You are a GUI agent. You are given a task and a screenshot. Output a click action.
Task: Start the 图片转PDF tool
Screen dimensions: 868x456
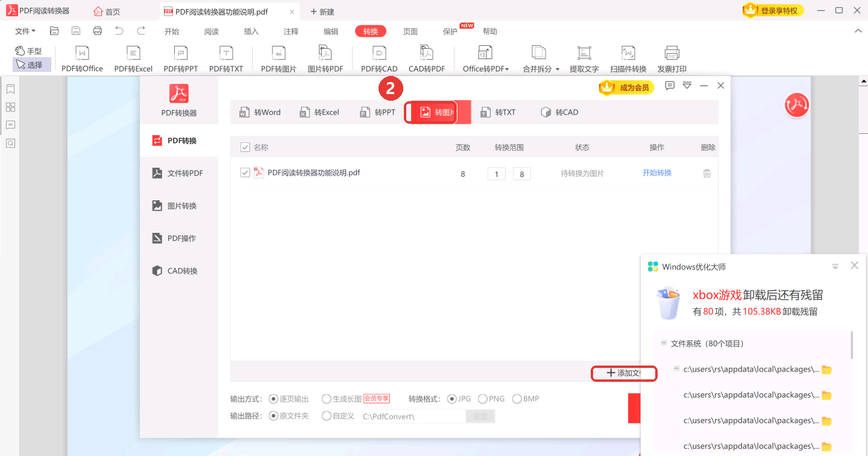(x=325, y=59)
